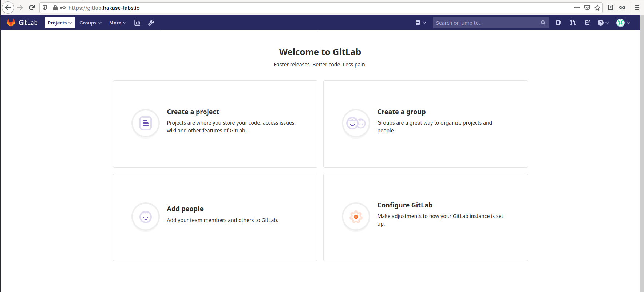The image size is (644, 292).
Task: Go back using browser back arrow
Action: tap(8, 8)
